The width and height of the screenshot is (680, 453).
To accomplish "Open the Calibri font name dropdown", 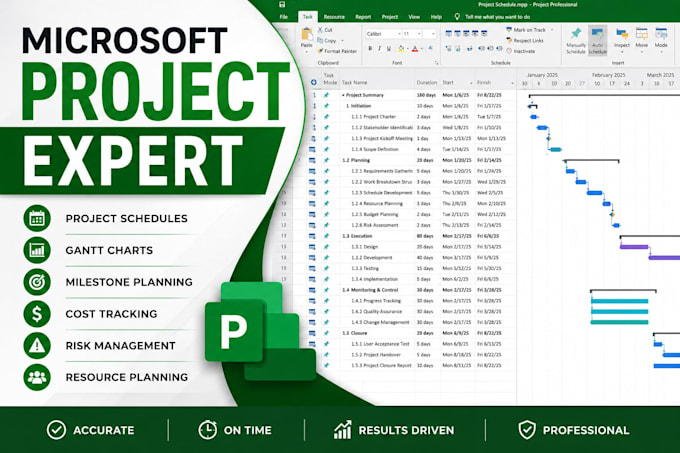I will point(399,34).
